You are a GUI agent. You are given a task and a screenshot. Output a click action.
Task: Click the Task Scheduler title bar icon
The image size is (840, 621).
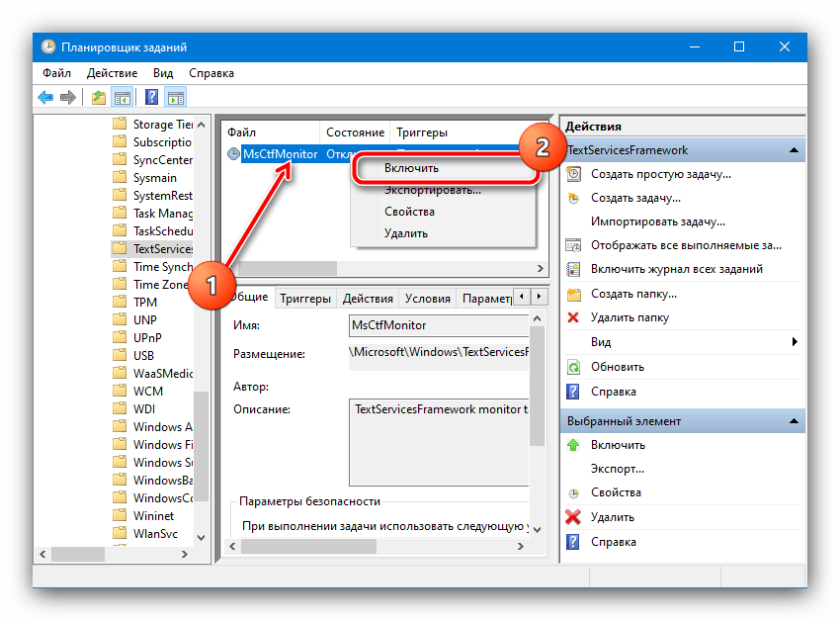48,47
